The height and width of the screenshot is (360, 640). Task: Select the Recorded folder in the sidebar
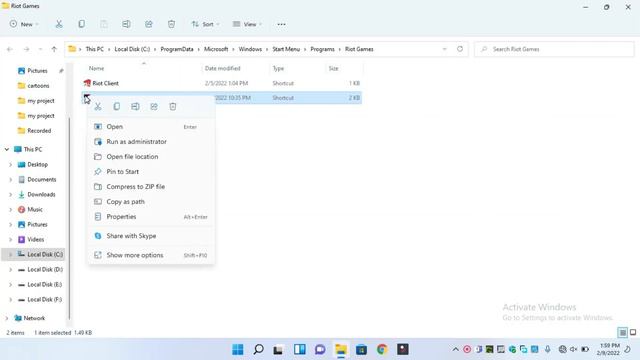(35, 131)
